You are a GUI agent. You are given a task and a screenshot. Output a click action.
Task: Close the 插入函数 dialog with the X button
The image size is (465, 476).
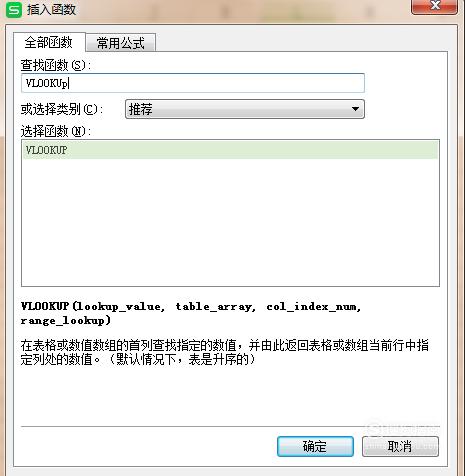pos(434,6)
